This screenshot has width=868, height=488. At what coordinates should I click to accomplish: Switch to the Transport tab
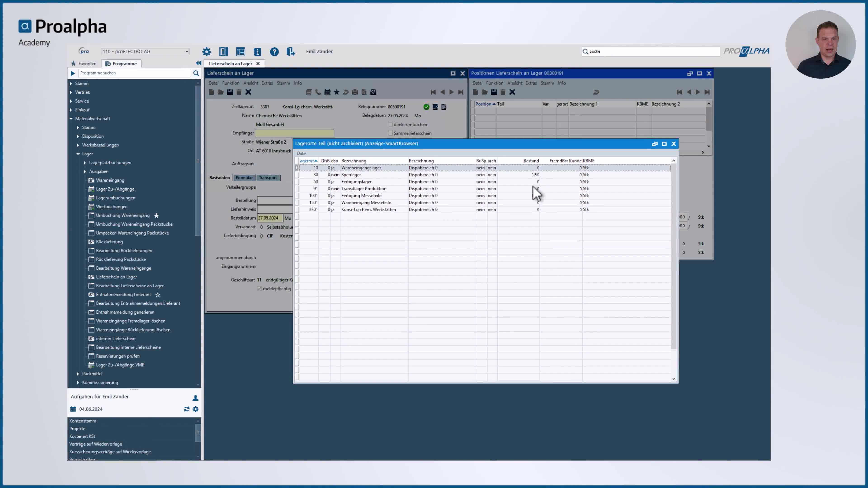(268, 178)
